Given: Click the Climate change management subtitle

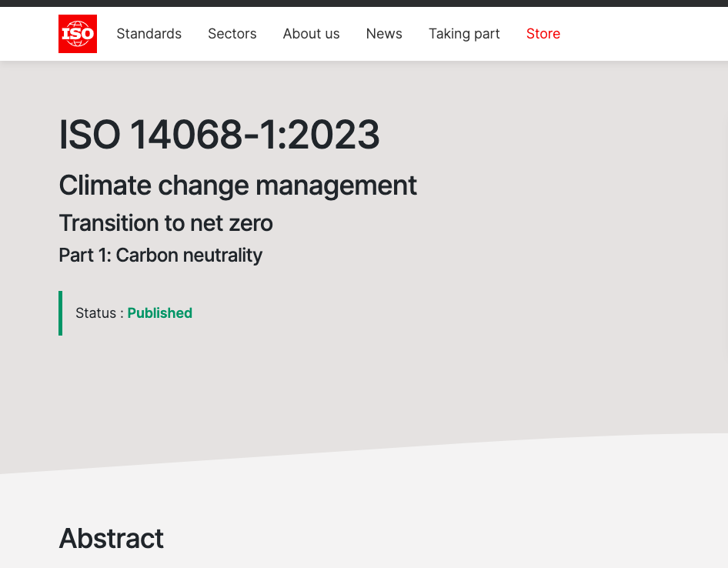Looking at the screenshot, I should [x=238, y=185].
